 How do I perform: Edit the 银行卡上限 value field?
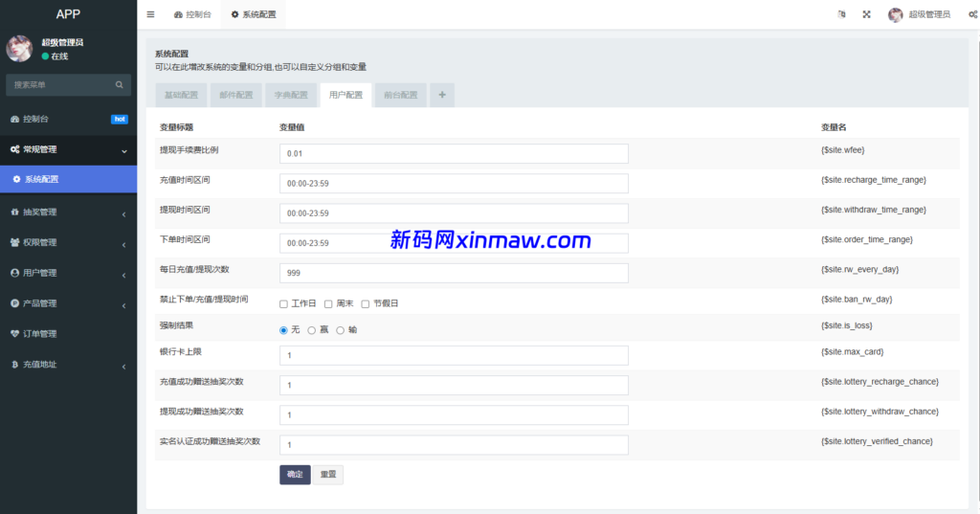click(454, 356)
